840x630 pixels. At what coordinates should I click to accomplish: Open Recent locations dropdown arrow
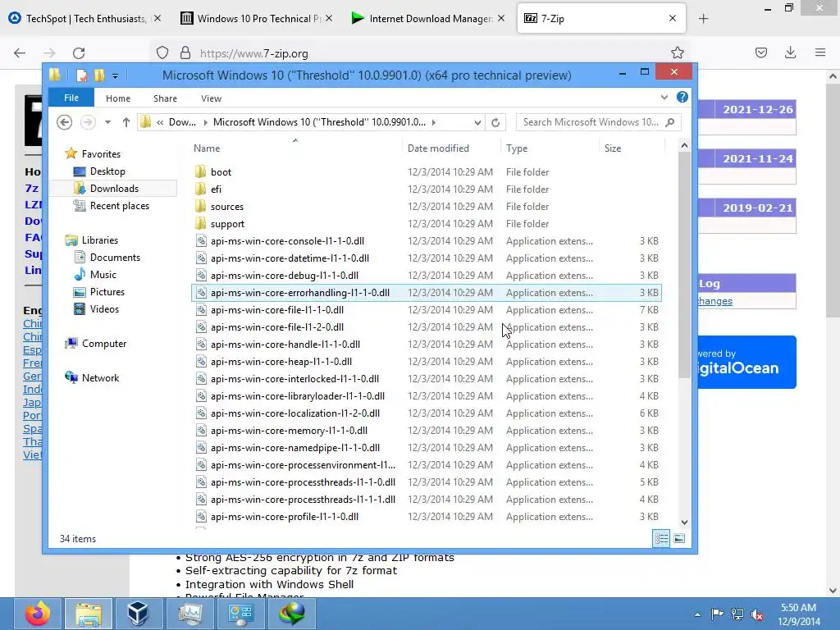click(107, 122)
